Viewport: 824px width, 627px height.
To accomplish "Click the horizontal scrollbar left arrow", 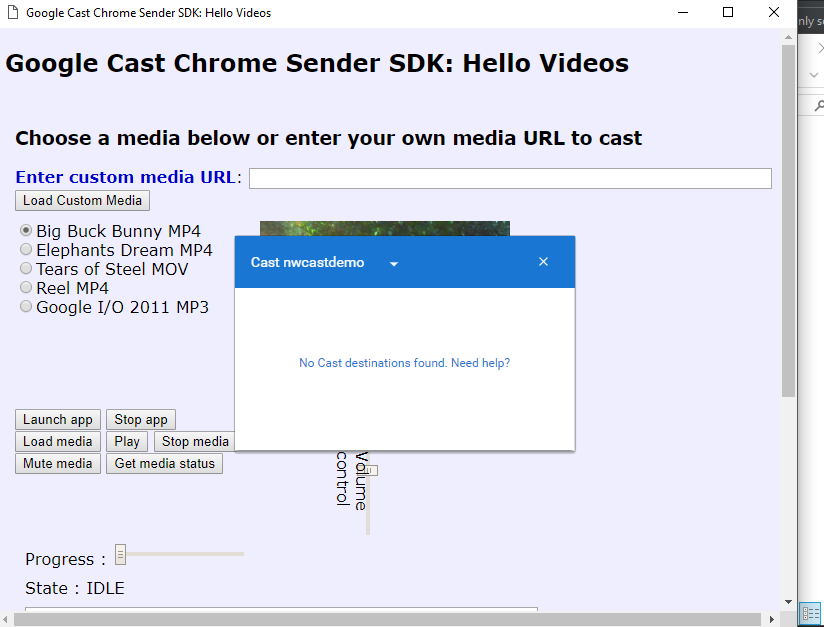I will point(5,619).
